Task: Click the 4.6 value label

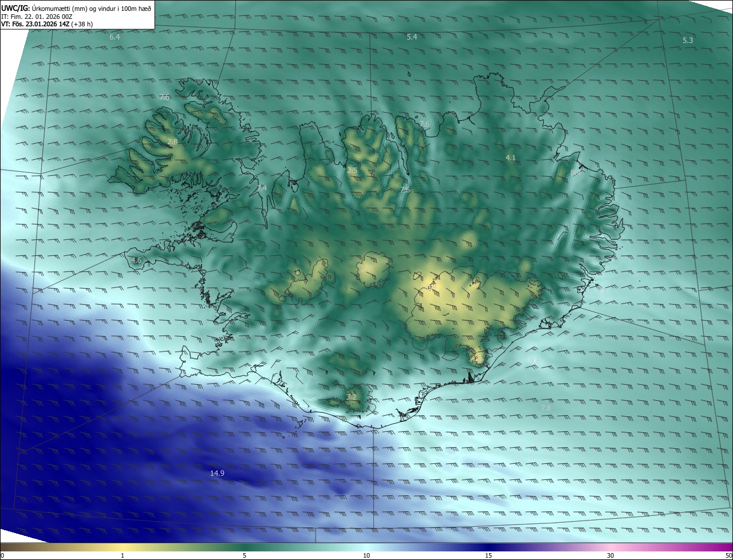Action: (136, 260)
